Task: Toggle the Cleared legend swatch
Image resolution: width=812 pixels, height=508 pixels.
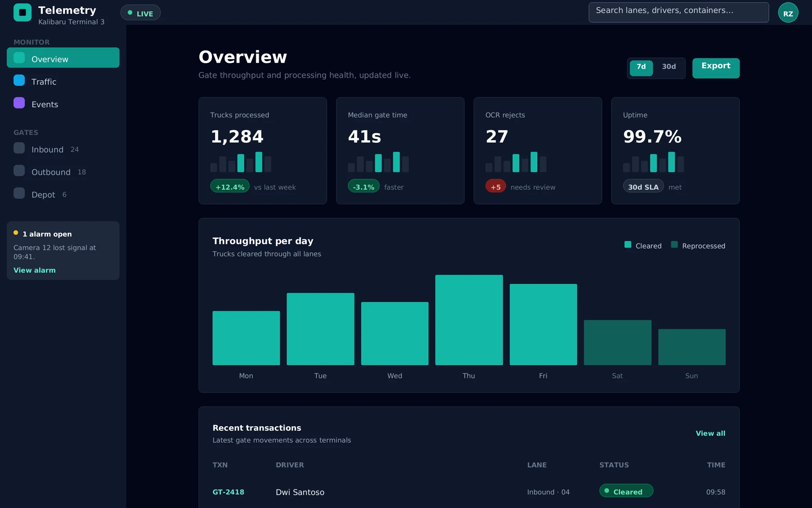Action: point(627,245)
